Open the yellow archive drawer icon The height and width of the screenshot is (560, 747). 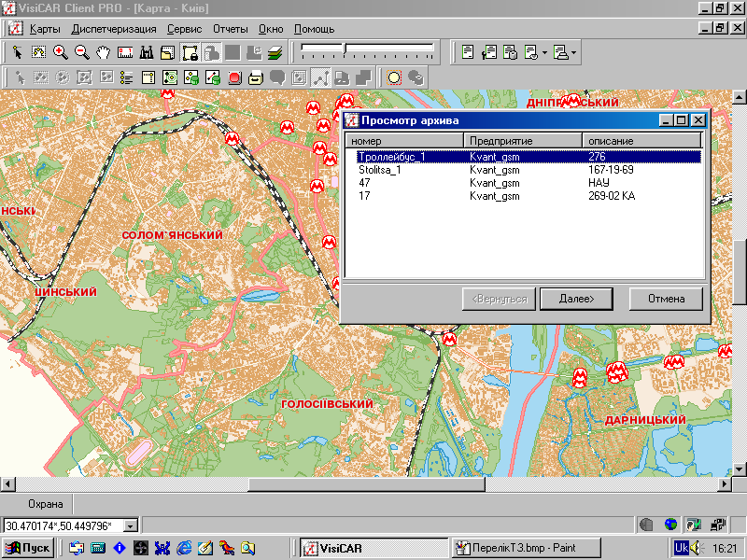[256, 77]
